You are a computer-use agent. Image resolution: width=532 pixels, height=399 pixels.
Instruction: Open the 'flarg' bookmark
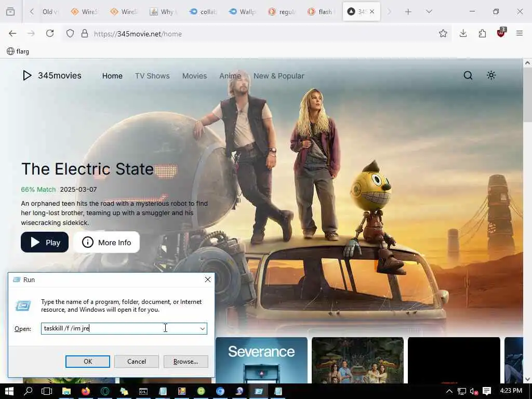18,51
